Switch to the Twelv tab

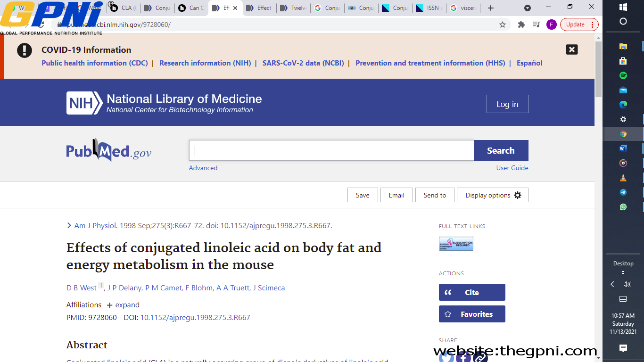pos(294,8)
